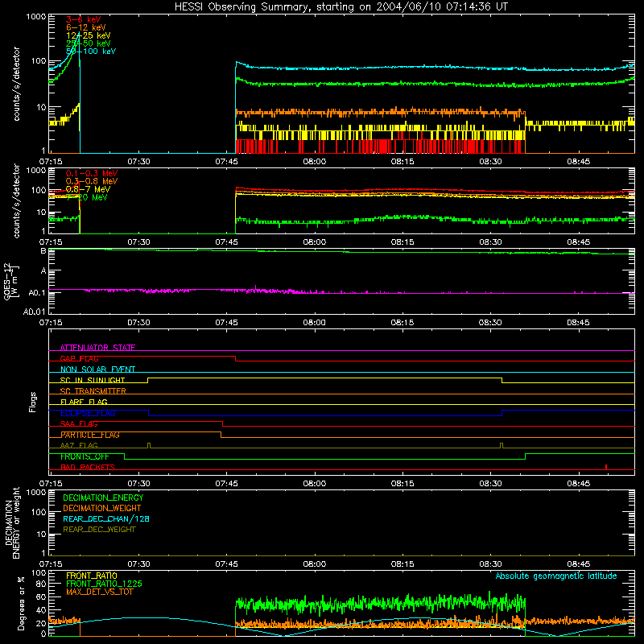Click the FRONT_RATIO legend label
The width and height of the screenshot is (644, 644).
click(x=92, y=576)
